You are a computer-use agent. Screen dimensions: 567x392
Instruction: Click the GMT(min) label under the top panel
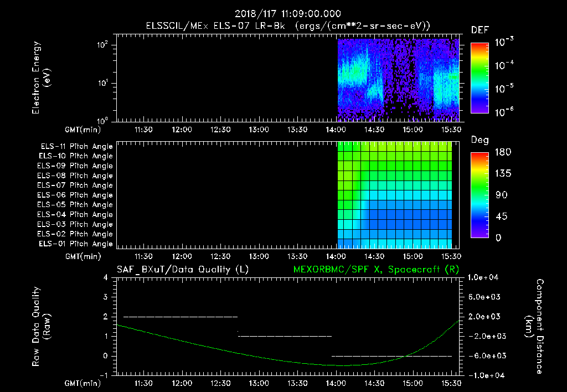click(x=83, y=130)
